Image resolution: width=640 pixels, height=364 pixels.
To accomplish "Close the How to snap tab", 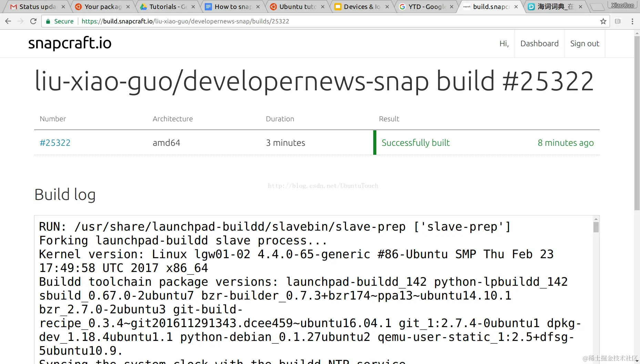I will (258, 7).
